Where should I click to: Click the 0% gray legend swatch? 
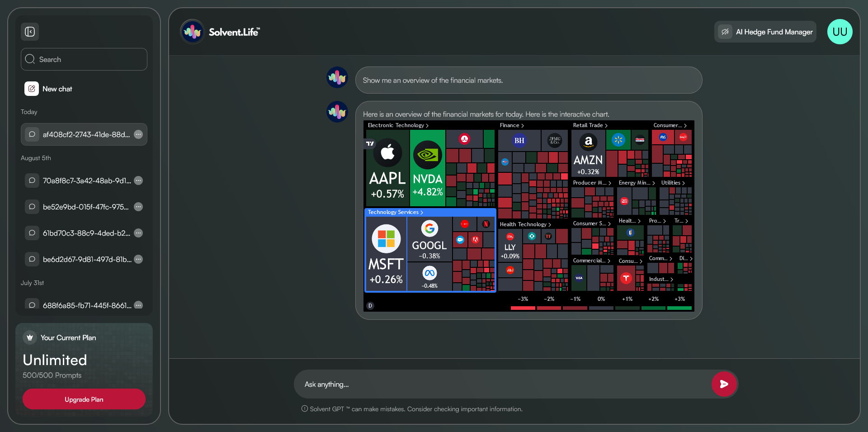601,308
